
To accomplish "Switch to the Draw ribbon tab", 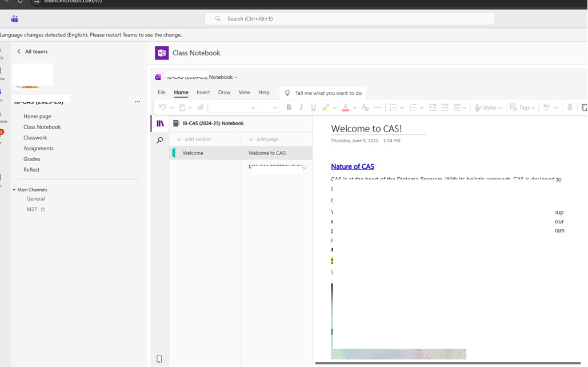I will (x=224, y=92).
